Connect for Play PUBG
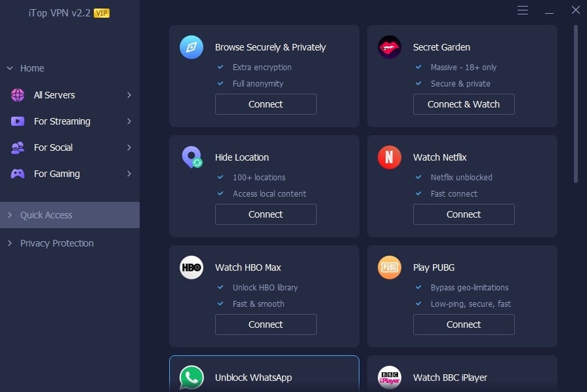 (464, 324)
